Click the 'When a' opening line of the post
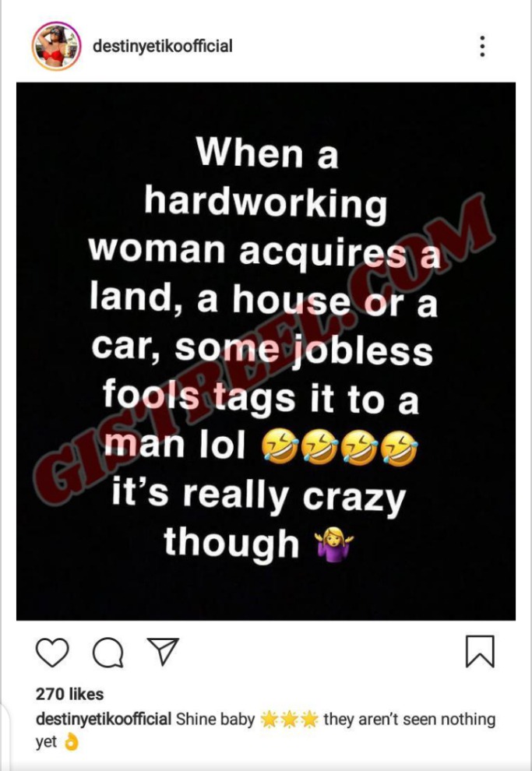Viewport: 532px width, 771px height. [268, 152]
